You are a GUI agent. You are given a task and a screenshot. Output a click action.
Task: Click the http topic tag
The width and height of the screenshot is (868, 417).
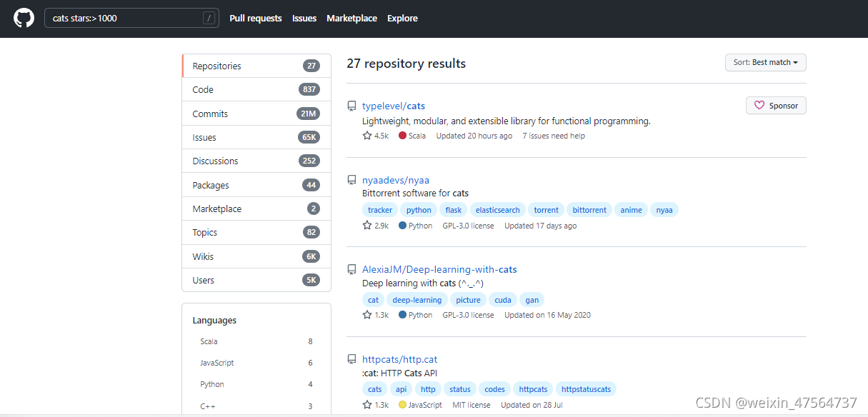pyautogui.click(x=428, y=389)
